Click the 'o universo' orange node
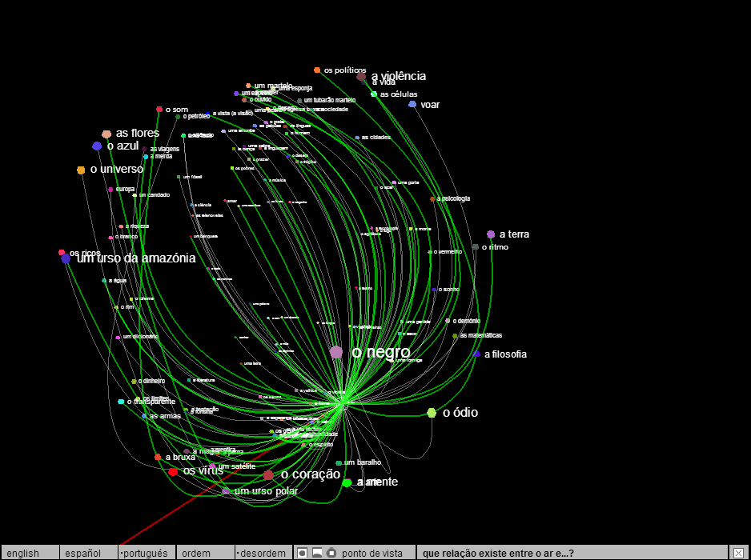Screen dimensions: 751x560 [81, 170]
